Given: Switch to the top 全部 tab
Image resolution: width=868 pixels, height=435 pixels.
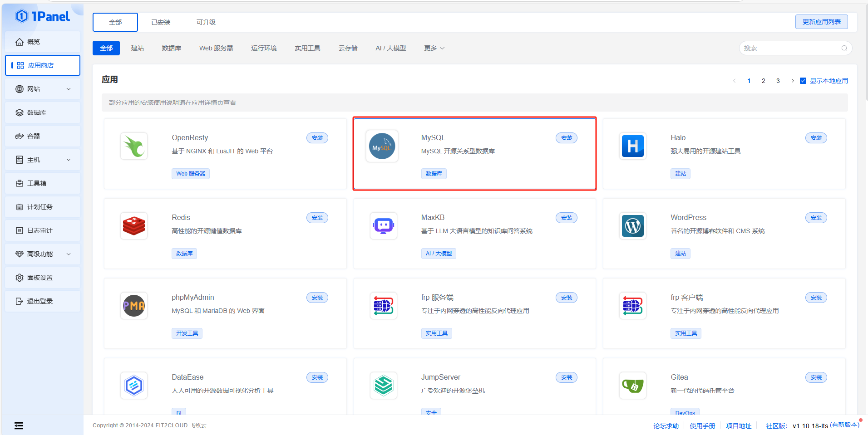Looking at the screenshot, I should click(x=115, y=22).
